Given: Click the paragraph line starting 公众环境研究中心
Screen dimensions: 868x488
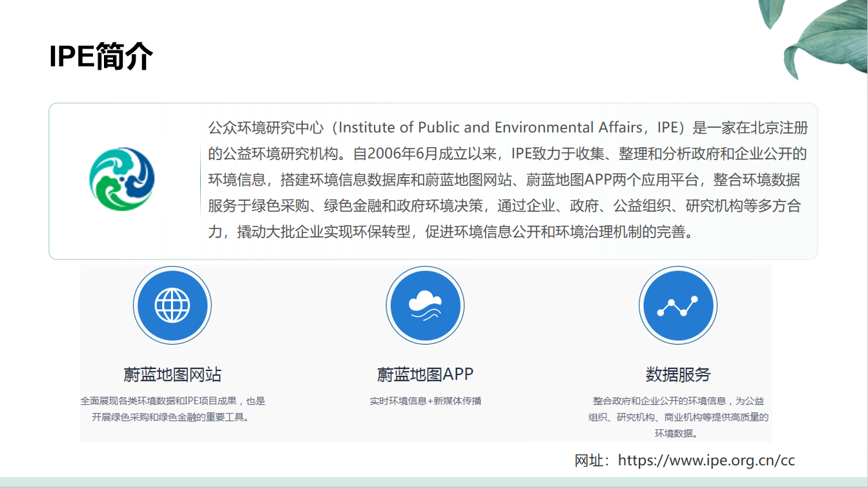Looking at the screenshot, I should [x=508, y=128].
